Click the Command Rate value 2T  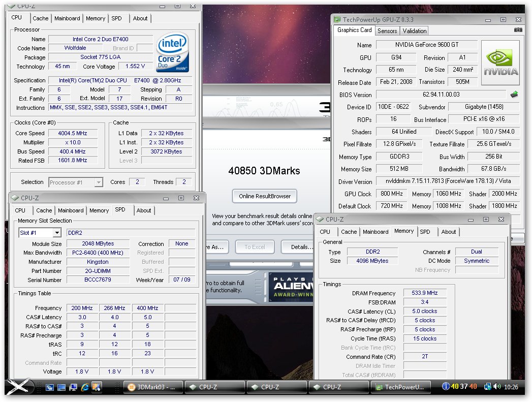425,357
